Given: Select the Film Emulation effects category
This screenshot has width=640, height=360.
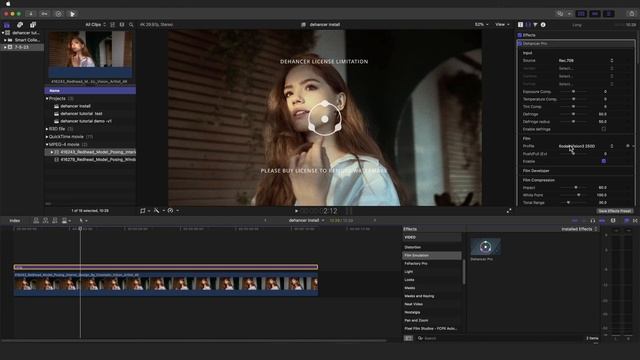Looking at the screenshot, I should point(432,256).
